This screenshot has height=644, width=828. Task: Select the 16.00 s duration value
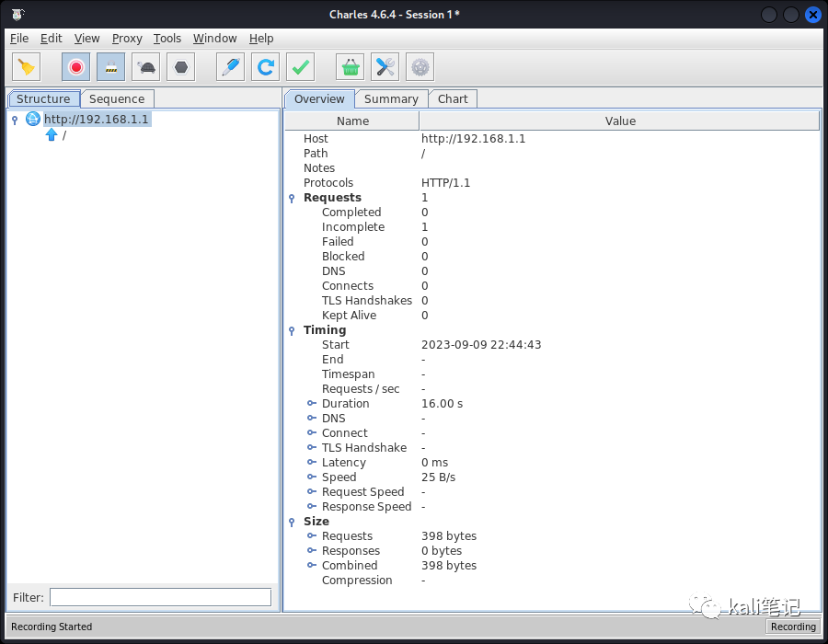point(442,404)
